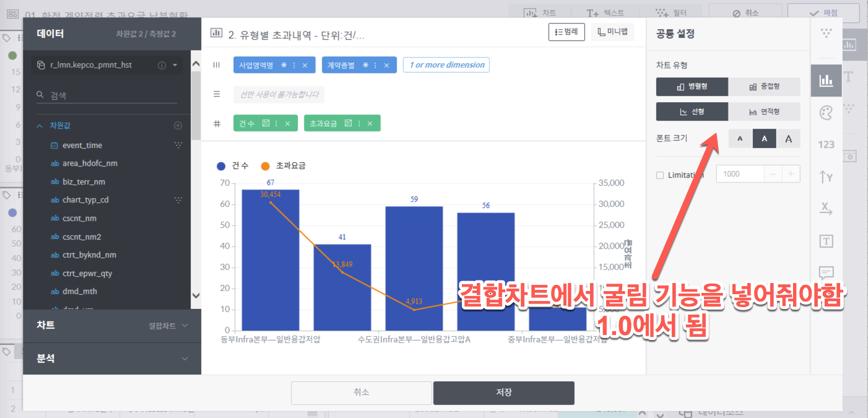This screenshot has height=418, width=868.
Task: Remove the 계약종별 dimension chip
Action: tap(386, 65)
